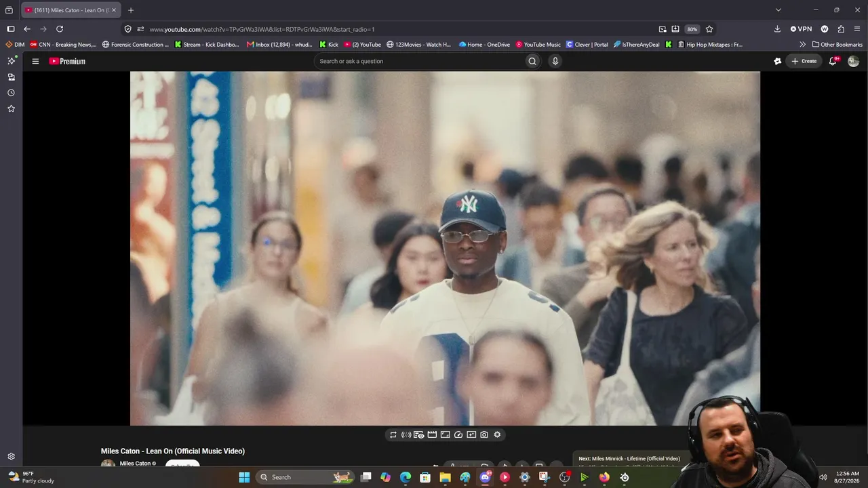Image resolution: width=868 pixels, height=488 pixels.
Task: Focus the 'Search or ask a question' field
Action: pos(420,61)
